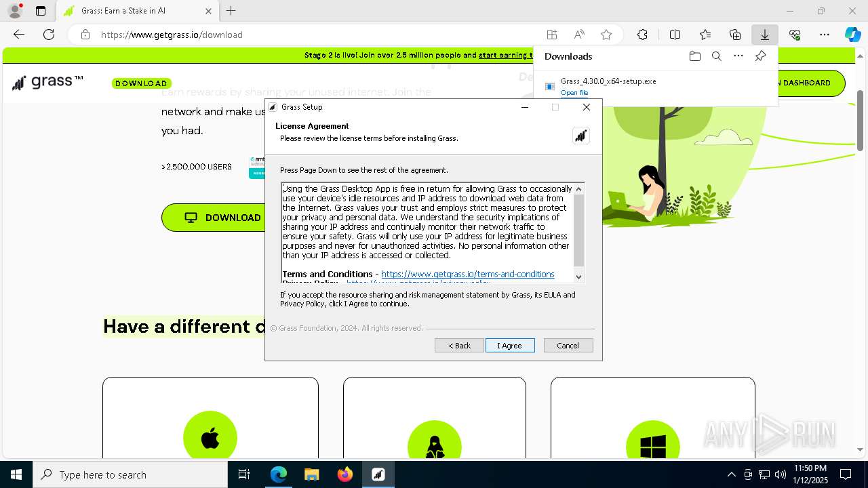Go back to previous page
This screenshot has height=488, width=868.
pyautogui.click(x=19, y=35)
